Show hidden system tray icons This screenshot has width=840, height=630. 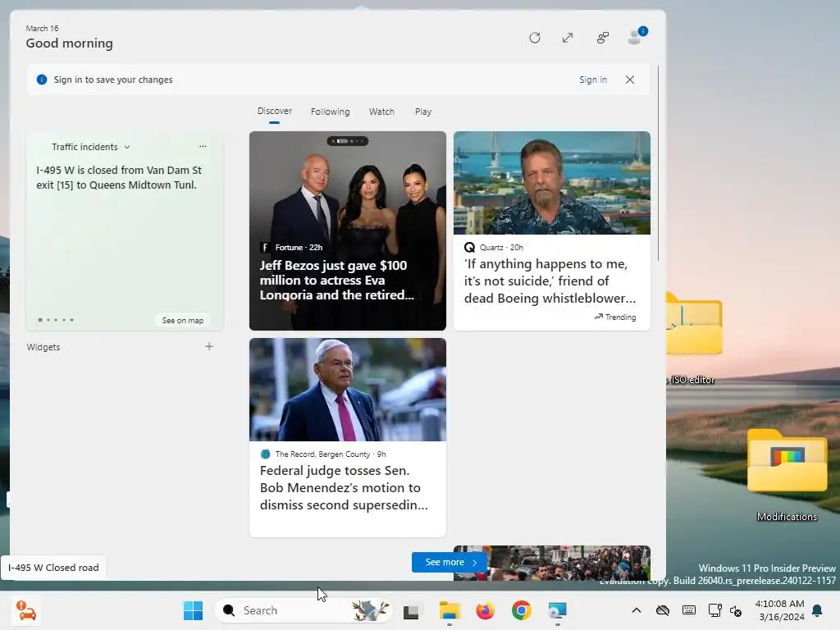[637, 610]
